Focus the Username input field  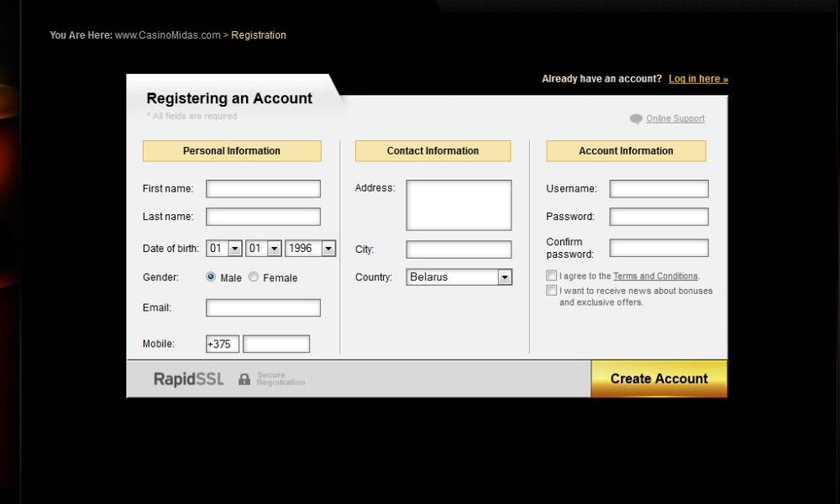[x=659, y=189]
